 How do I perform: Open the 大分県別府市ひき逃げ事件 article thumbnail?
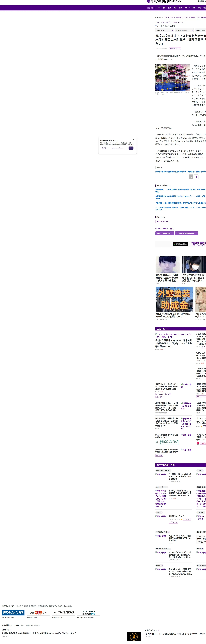pos(168,264)
